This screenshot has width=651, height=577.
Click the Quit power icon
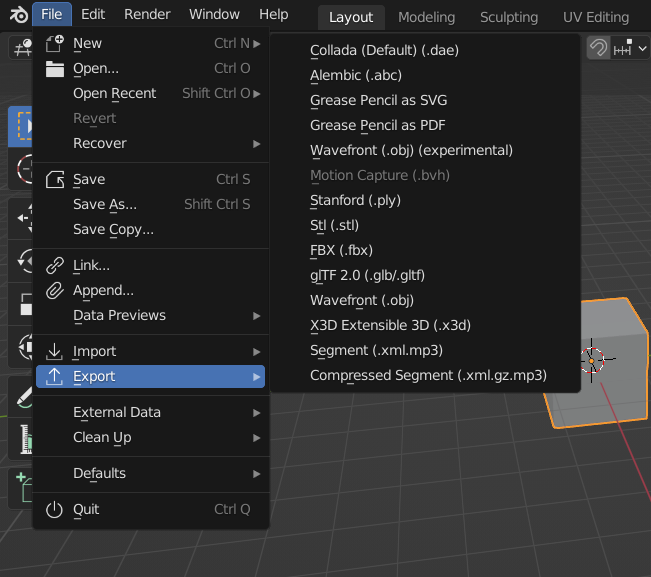pyautogui.click(x=54, y=509)
